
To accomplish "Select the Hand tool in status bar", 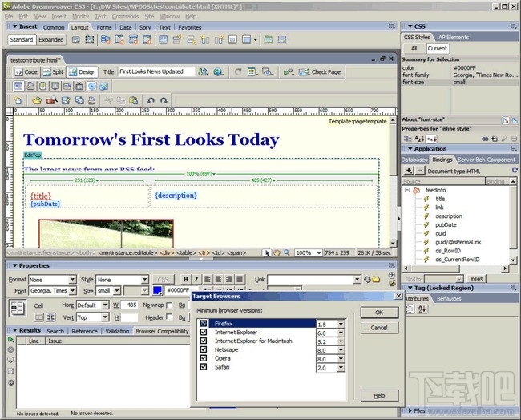I will coord(277,252).
